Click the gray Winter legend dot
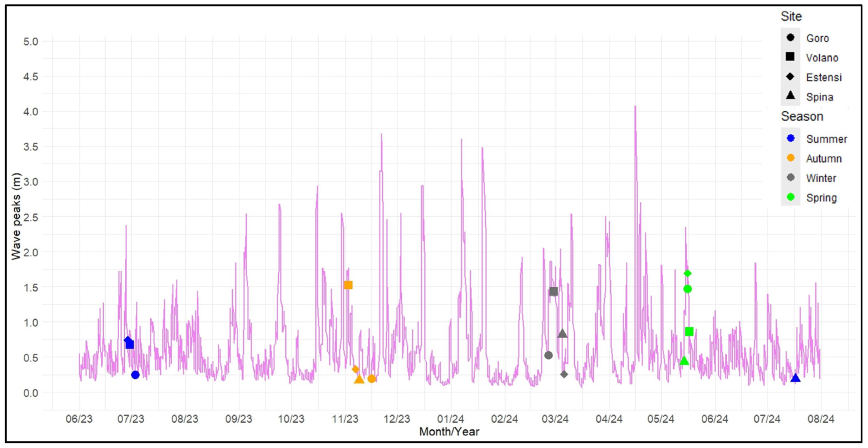This screenshot has width=868, height=448. 791,177
